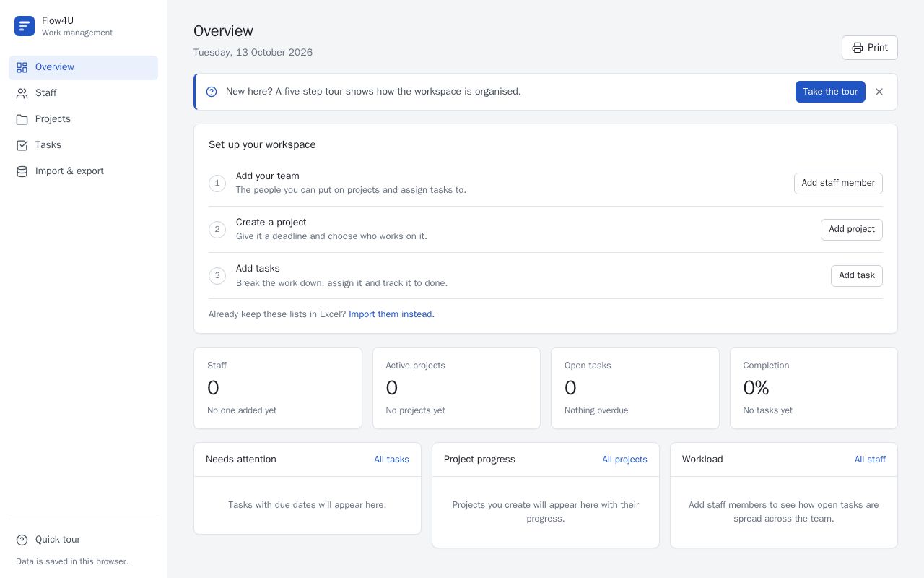Click the Staff people icon
924x578 pixels.
pyautogui.click(x=22, y=93)
